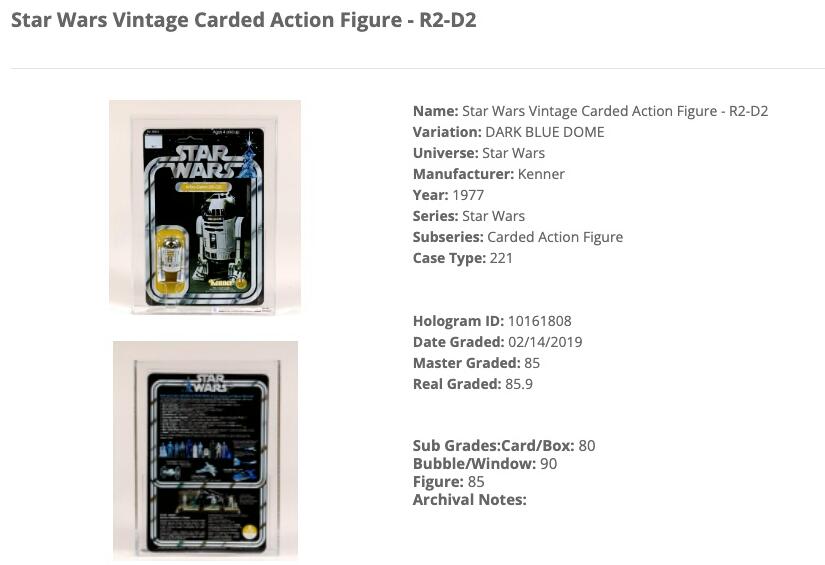825x565 pixels.
Task: Click the Bubble/Window sub grade 90
Action: [548, 464]
